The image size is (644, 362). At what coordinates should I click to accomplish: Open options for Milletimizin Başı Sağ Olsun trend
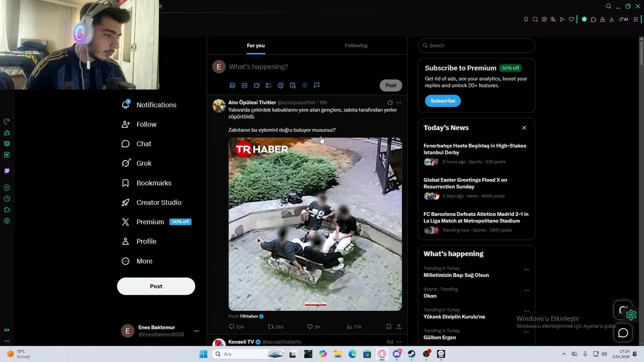pos(526,270)
